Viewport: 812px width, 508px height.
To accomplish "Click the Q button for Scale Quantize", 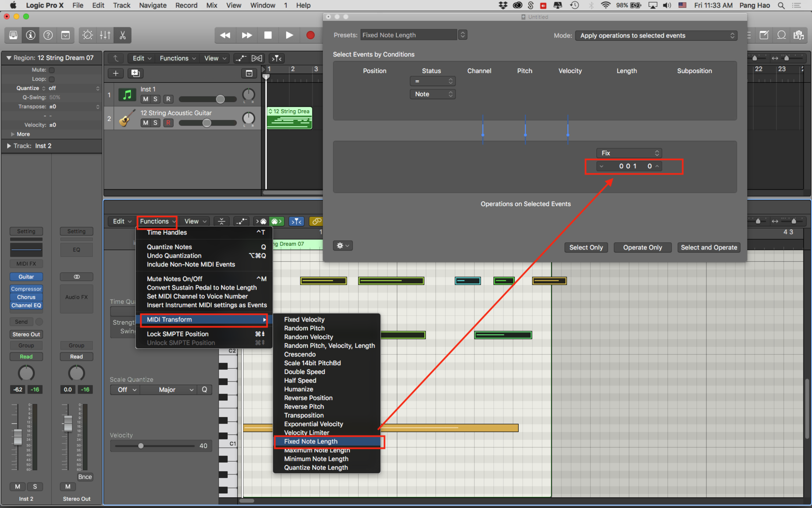I will [x=205, y=390].
